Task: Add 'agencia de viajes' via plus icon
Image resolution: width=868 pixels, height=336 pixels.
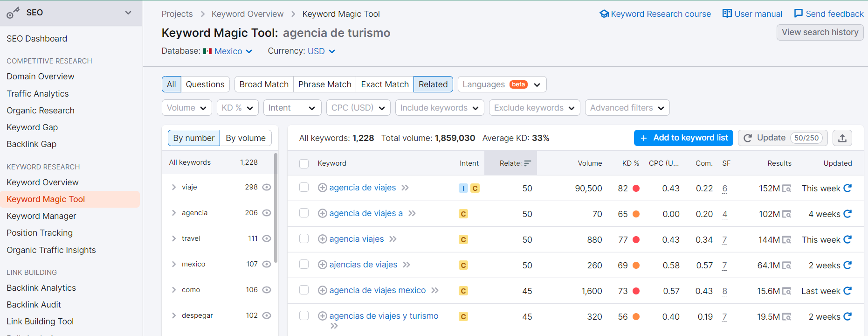Action: (x=322, y=188)
